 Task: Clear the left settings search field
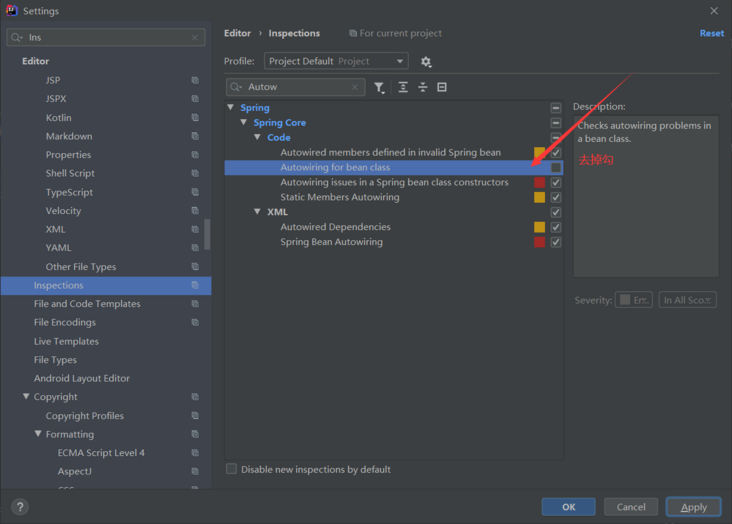coord(195,38)
